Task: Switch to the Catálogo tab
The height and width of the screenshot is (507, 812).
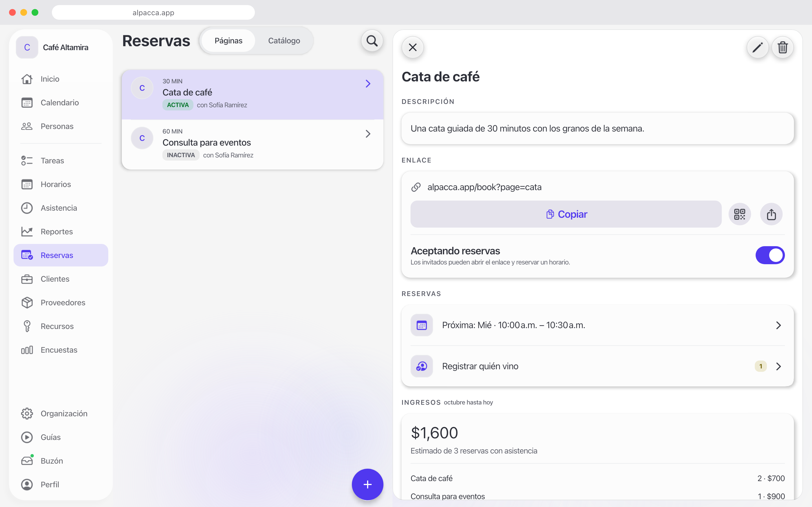Action: click(284, 41)
